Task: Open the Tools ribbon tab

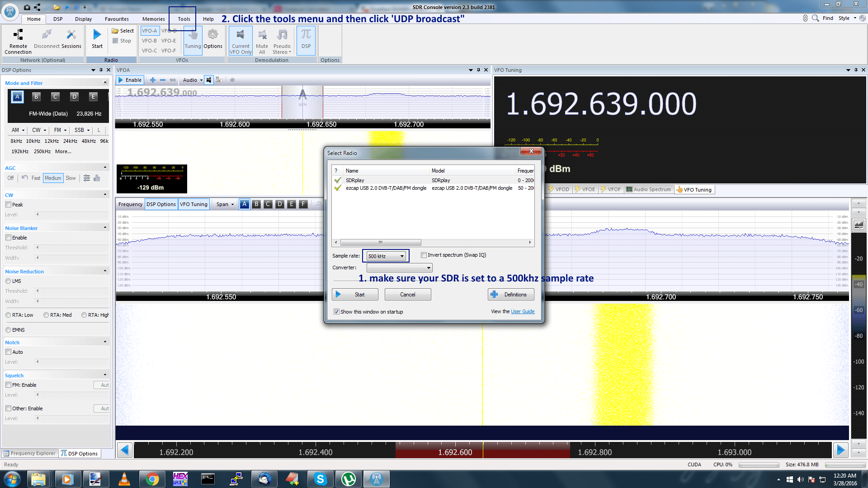Action: click(x=184, y=19)
